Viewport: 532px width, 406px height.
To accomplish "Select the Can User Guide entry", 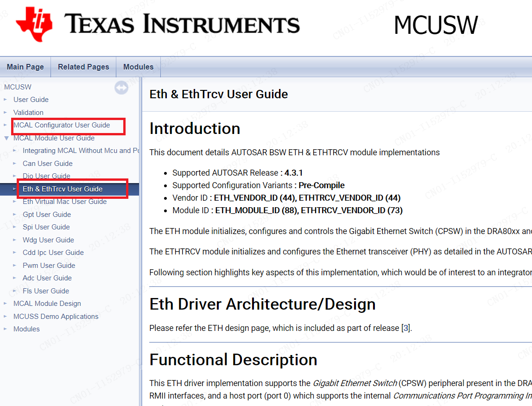I will click(x=47, y=163).
